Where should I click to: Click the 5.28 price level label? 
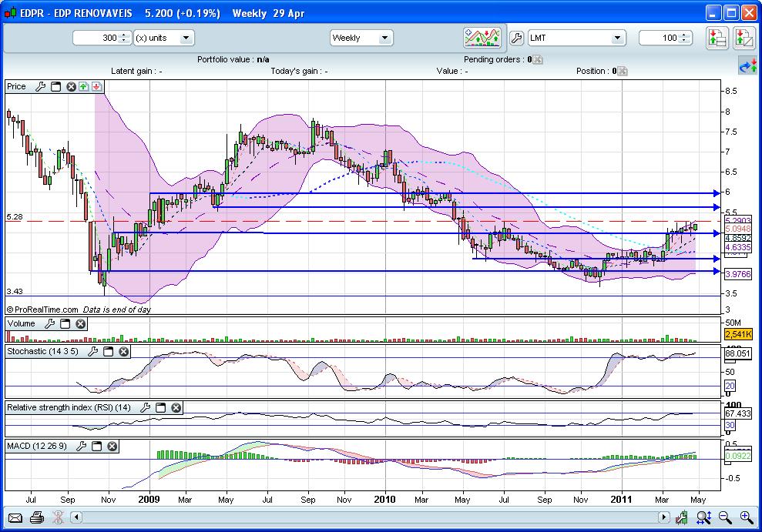[x=15, y=217]
